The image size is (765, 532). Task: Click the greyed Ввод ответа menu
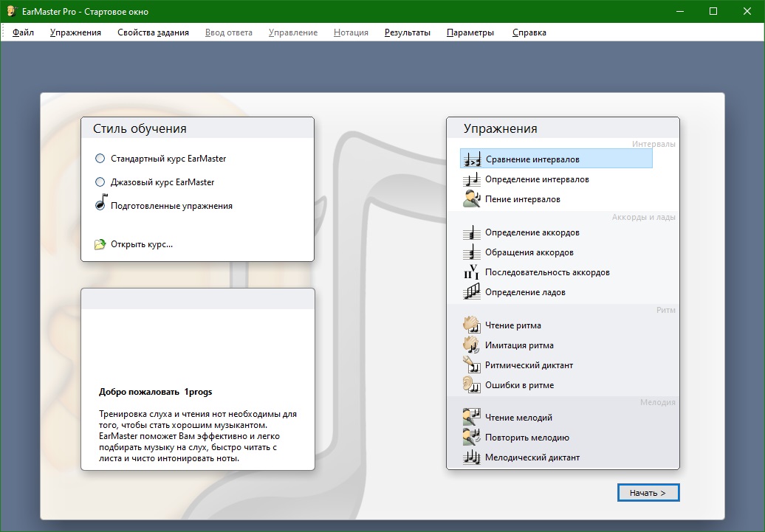pos(229,32)
